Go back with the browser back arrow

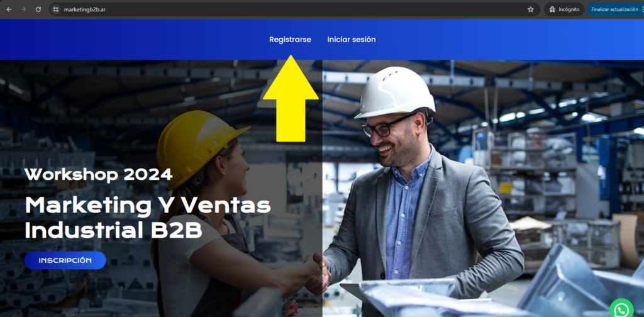click(x=9, y=9)
